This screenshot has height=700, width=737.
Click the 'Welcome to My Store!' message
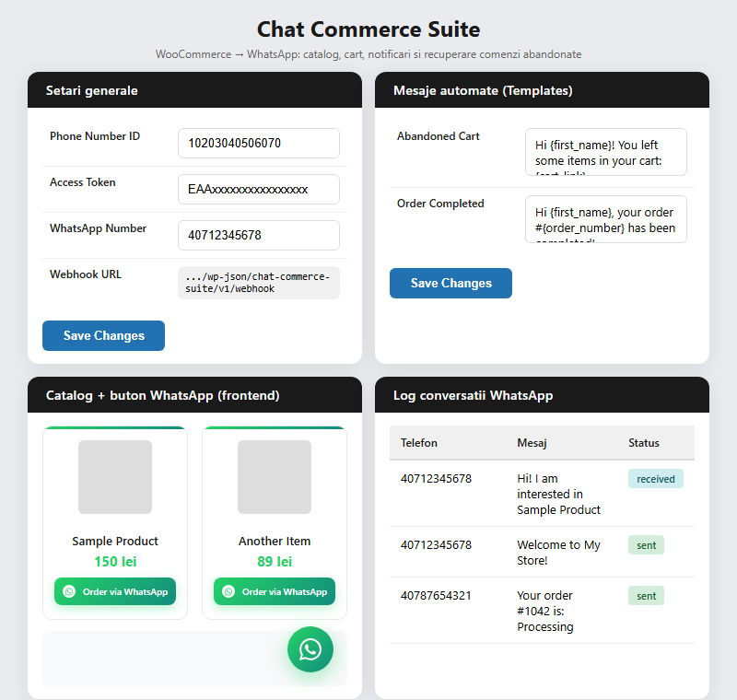[559, 553]
